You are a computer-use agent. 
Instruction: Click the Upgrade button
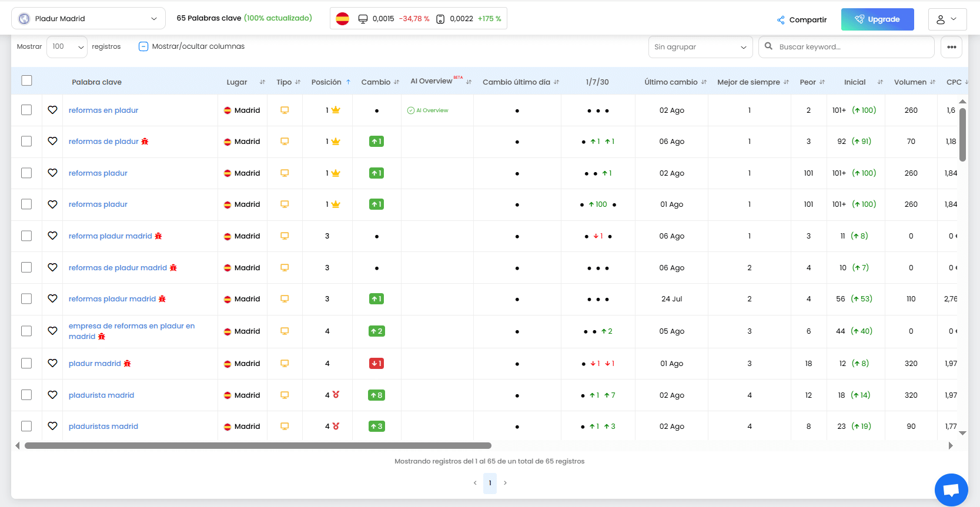877,19
